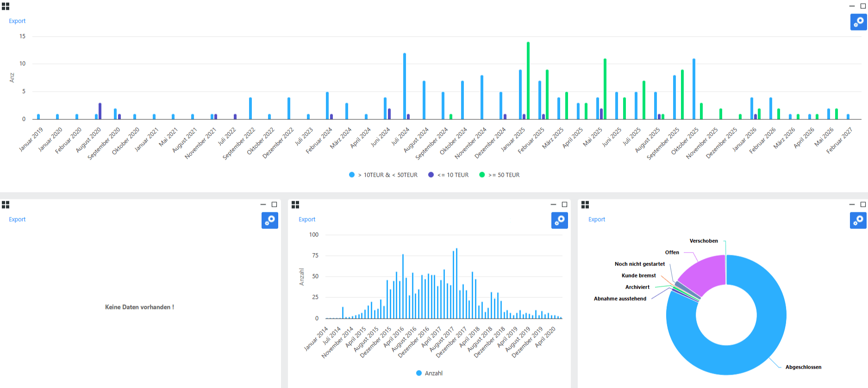Open settings gear of the donut chart panel
The height and width of the screenshot is (388, 868).
[x=858, y=220]
